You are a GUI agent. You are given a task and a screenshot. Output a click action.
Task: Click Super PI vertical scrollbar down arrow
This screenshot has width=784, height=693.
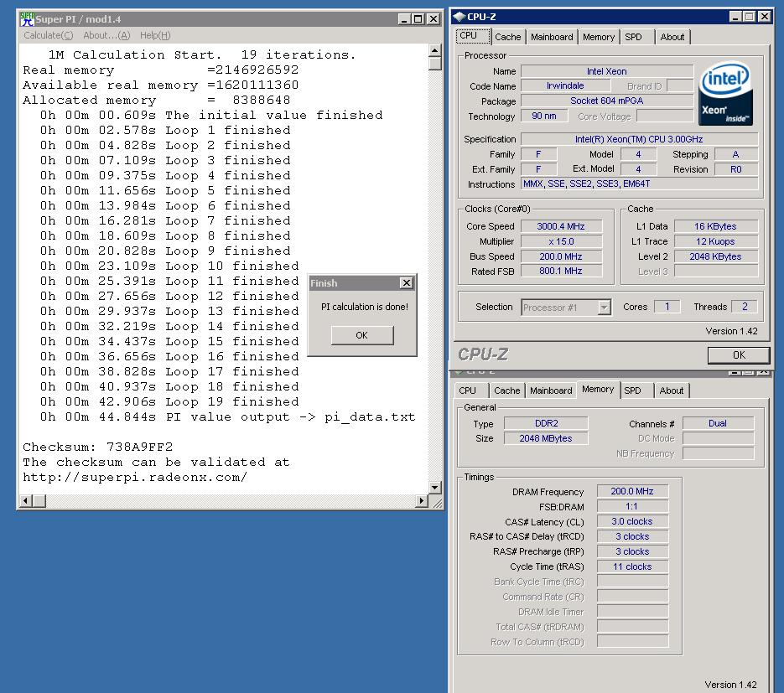point(434,487)
